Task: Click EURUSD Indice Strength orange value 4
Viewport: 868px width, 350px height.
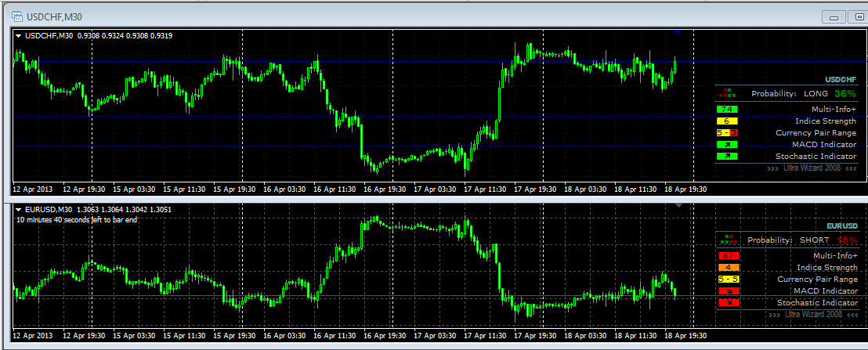Action: click(729, 268)
